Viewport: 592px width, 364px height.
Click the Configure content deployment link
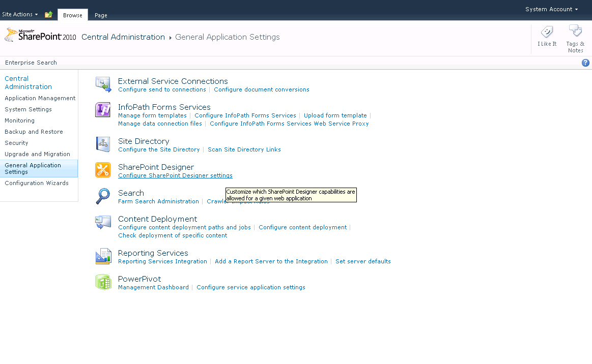(302, 227)
